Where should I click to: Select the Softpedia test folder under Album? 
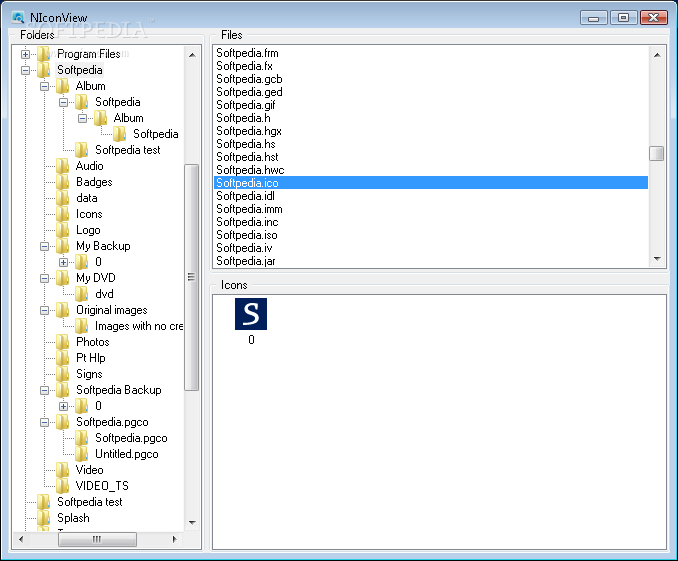[x=128, y=150]
